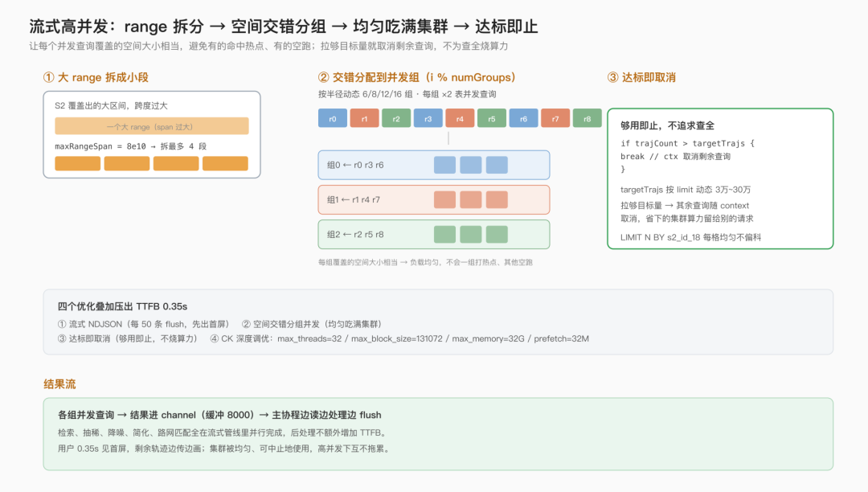This screenshot has width=868, height=492.
Task: Click the 结果流 green summary panel
Action: [439, 434]
